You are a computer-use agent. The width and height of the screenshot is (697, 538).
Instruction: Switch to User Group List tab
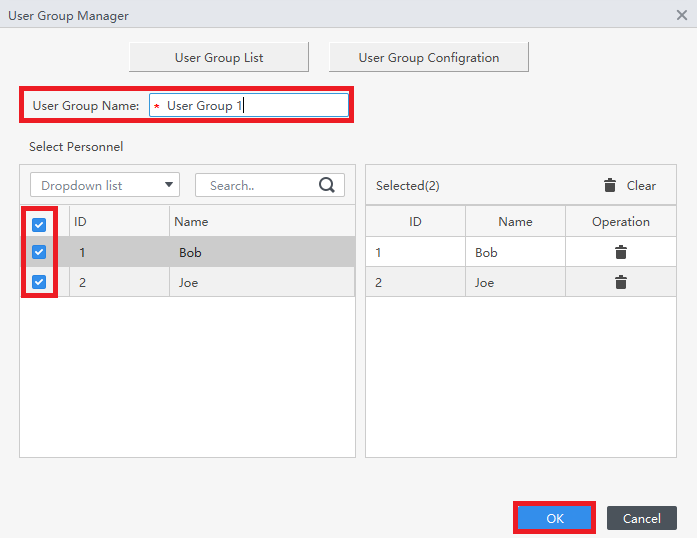click(x=219, y=57)
